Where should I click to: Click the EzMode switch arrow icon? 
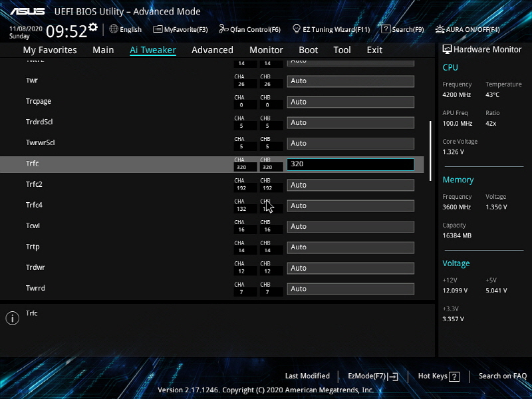[x=393, y=376]
